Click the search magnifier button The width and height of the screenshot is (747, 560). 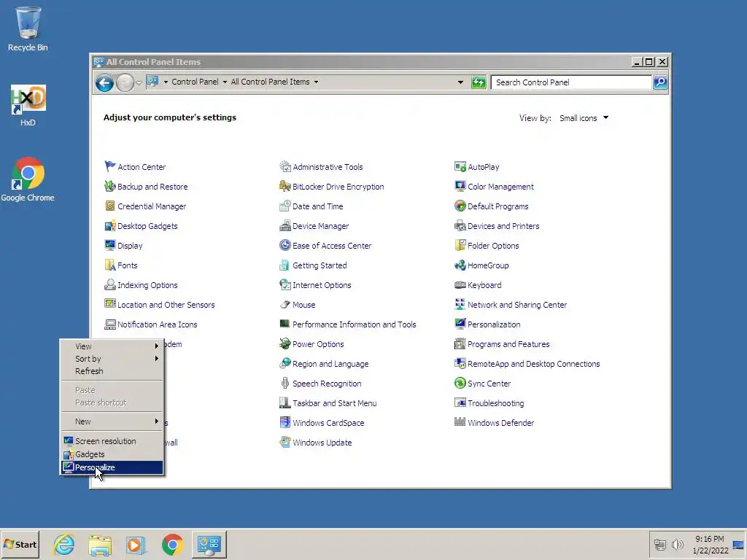660,82
